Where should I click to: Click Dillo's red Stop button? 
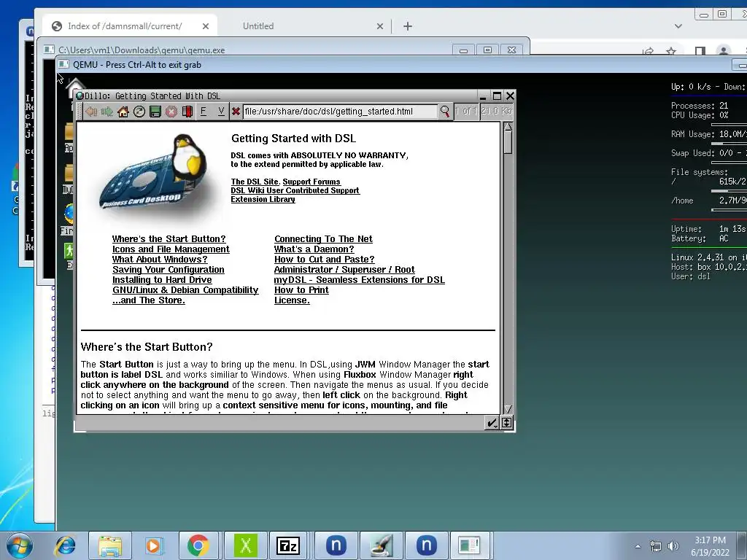[171, 112]
